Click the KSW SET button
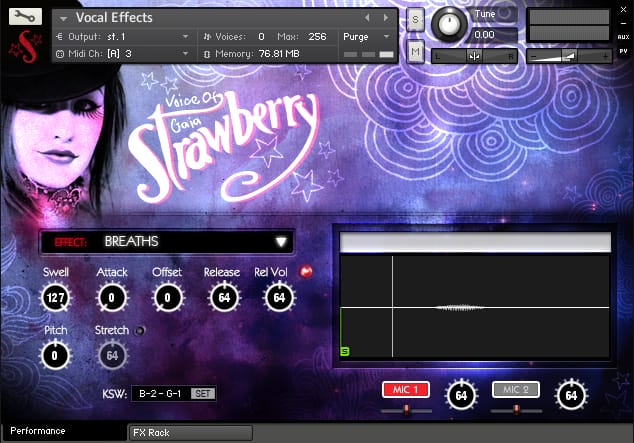 [203, 394]
